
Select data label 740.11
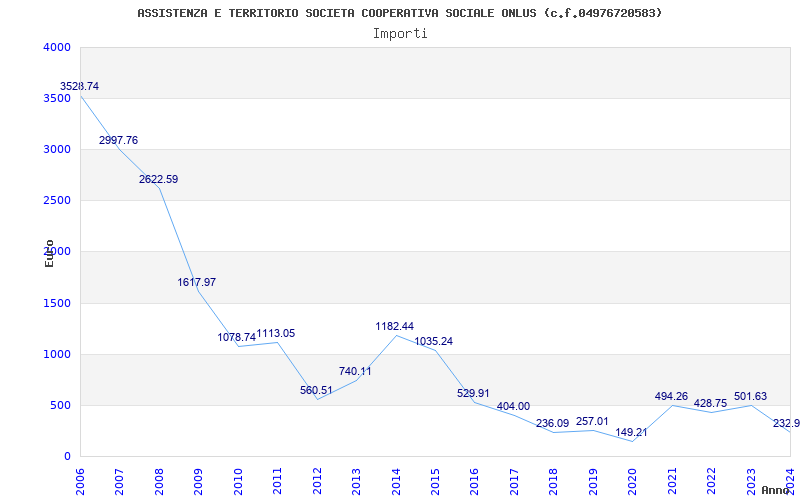click(355, 371)
